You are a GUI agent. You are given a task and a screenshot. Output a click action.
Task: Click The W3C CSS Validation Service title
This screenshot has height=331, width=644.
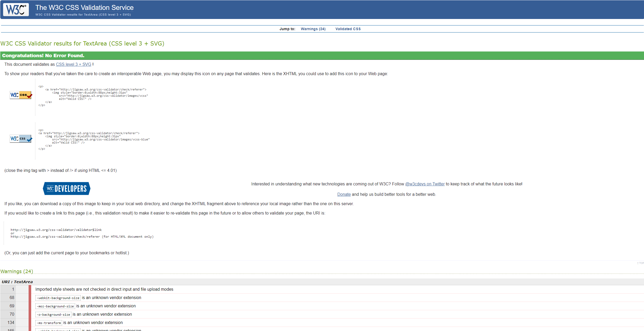tap(84, 8)
